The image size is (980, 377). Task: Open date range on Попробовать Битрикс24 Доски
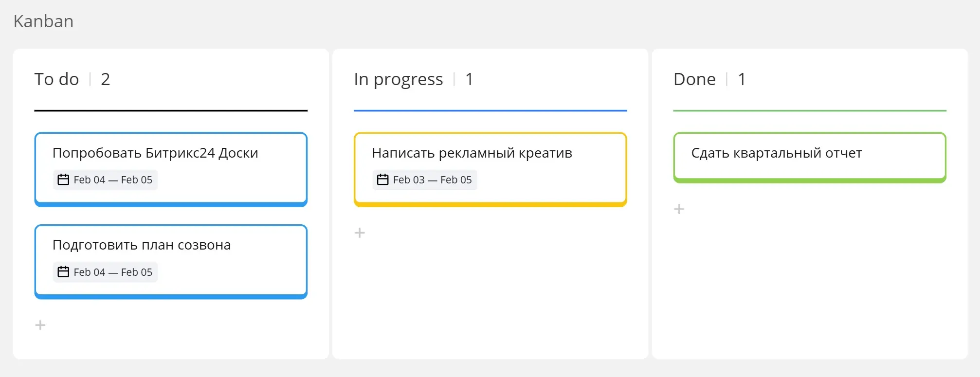(105, 180)
